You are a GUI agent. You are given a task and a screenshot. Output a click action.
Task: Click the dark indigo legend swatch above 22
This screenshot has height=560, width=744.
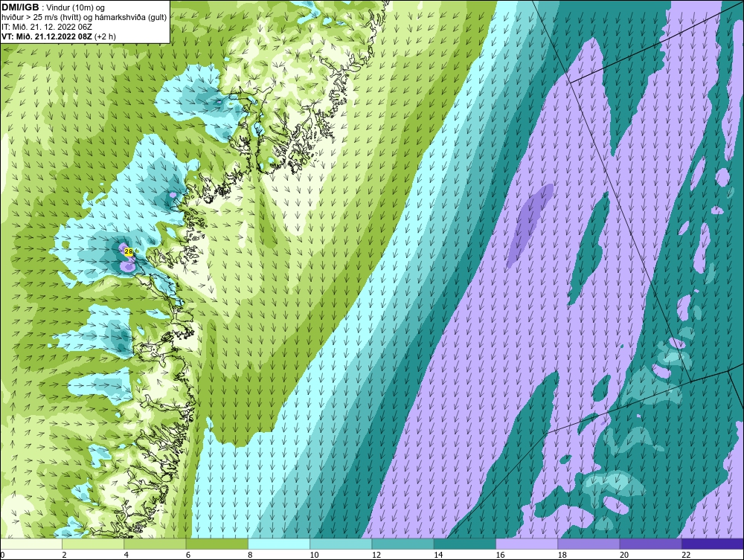coord(713,544)
